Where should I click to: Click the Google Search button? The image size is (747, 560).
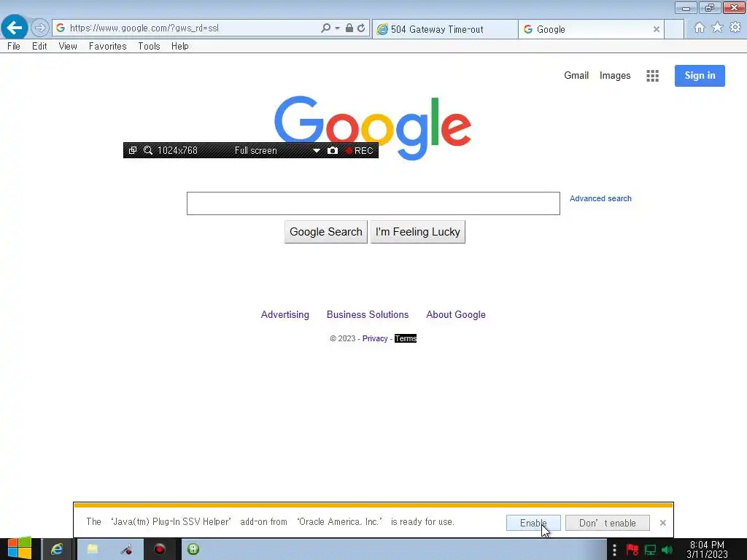(326, 232)
